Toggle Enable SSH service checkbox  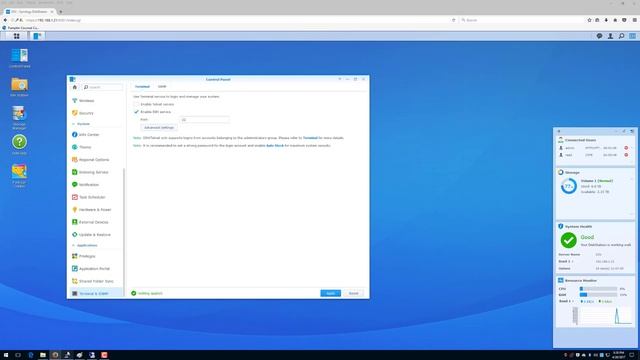136,111
